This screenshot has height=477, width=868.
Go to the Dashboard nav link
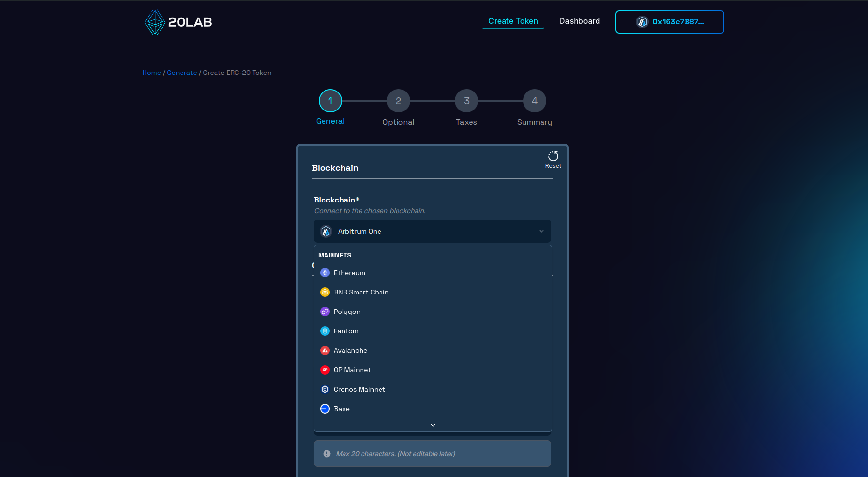pyautogui.click(x=579, y=21)
